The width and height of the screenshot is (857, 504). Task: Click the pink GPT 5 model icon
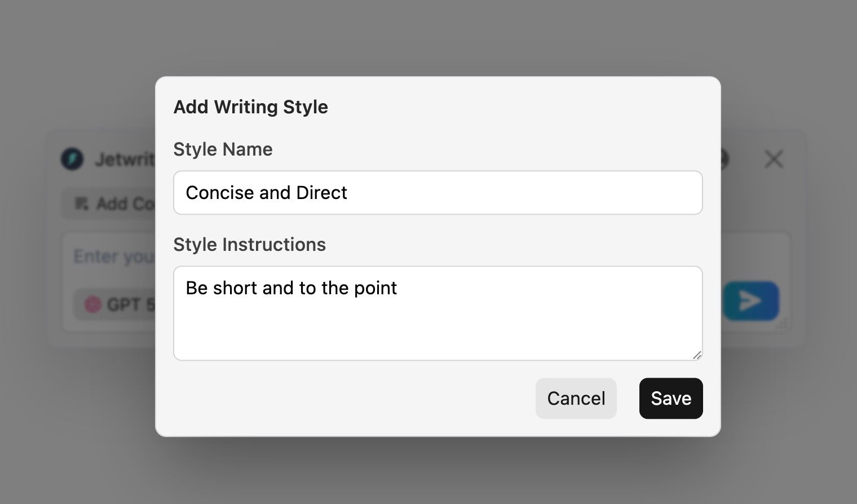[92, 304]
